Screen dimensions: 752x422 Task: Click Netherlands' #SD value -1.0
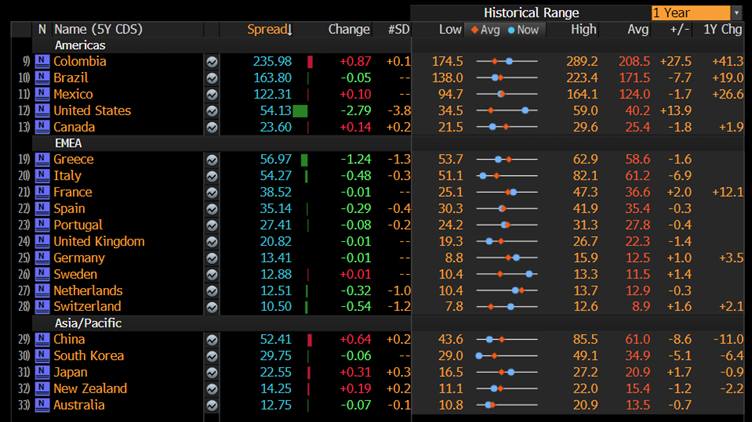tap(399, 291)
